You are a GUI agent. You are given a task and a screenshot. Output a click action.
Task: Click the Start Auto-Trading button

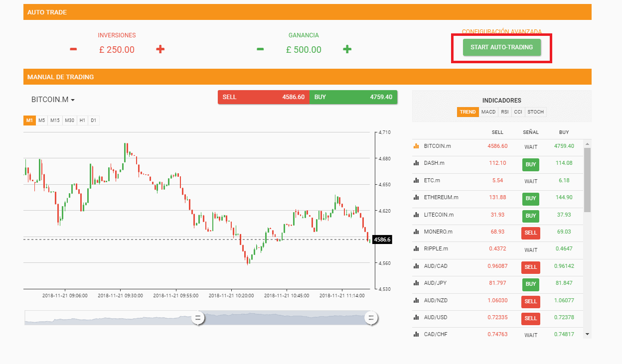(502, 47)
